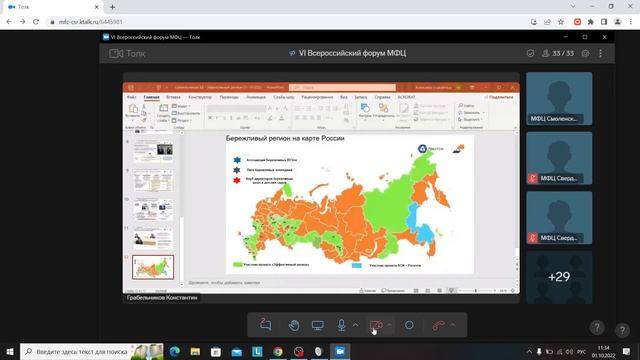Go forward in the browser
The image size is (640, 360).
(x=22, y=22)
